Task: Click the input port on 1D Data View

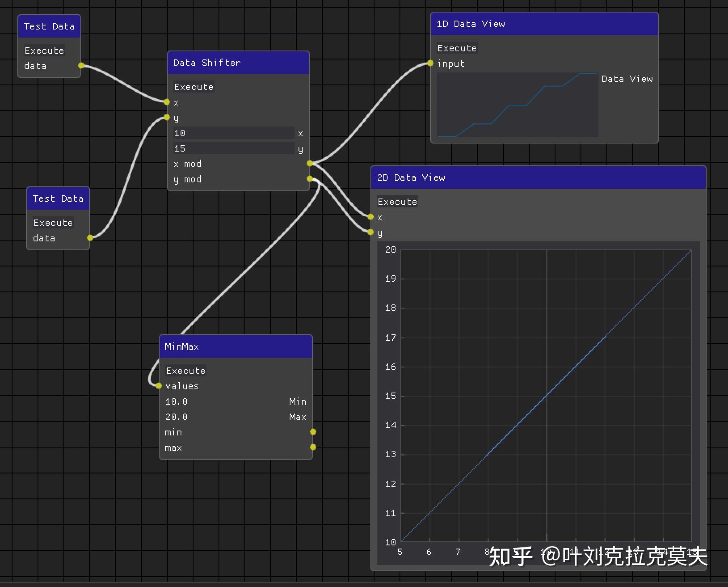Action: [430, 63]
